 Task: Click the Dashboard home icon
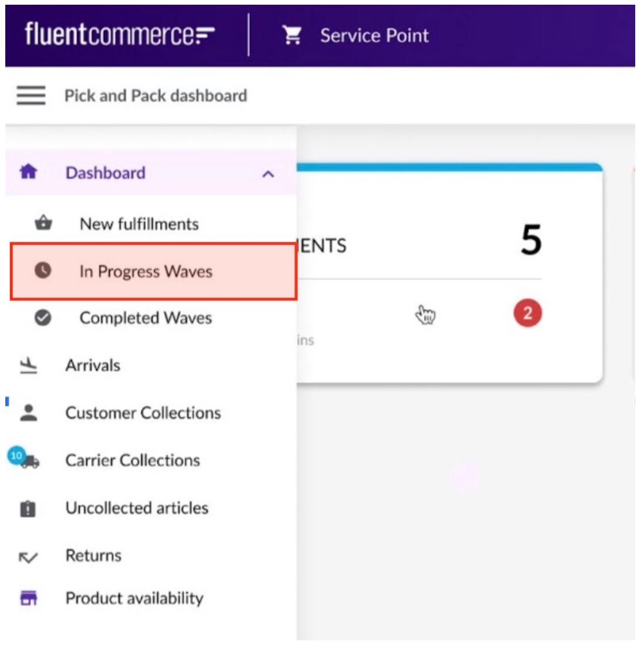(x=28, y=172)
